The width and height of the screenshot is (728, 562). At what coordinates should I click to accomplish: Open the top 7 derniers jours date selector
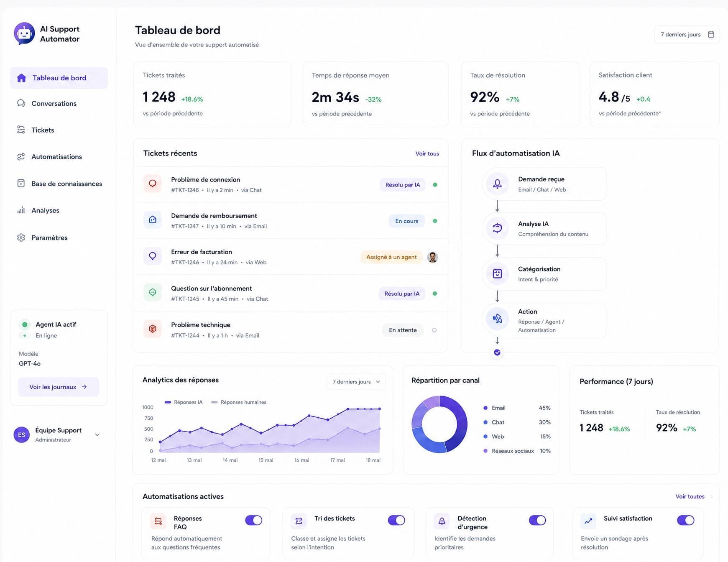[x=687, y=34]
